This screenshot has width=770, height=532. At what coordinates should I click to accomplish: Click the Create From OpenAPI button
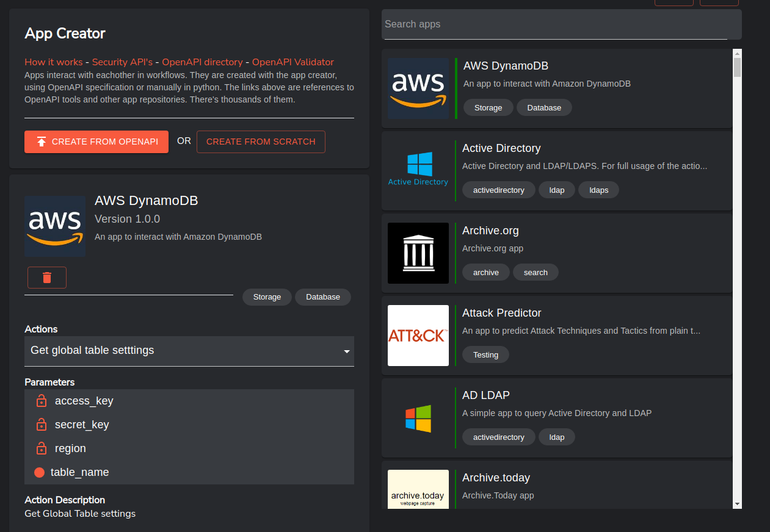click(96, 142)
